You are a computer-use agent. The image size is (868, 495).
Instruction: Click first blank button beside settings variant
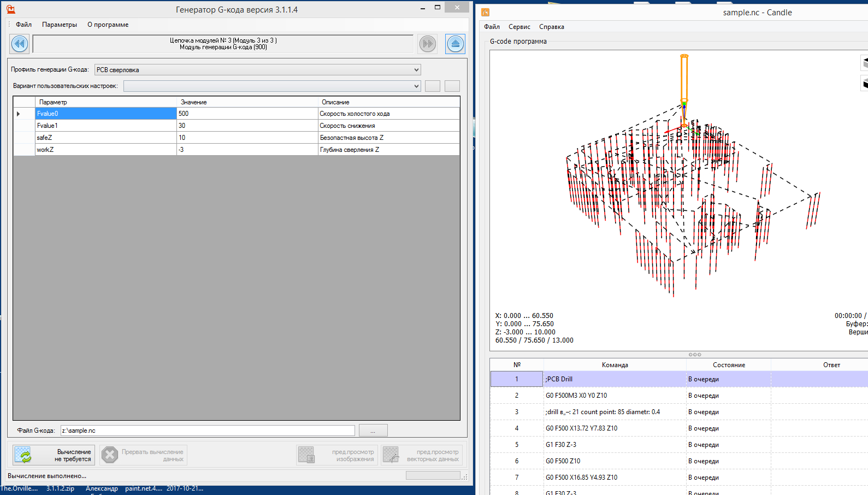coord(433,86)
